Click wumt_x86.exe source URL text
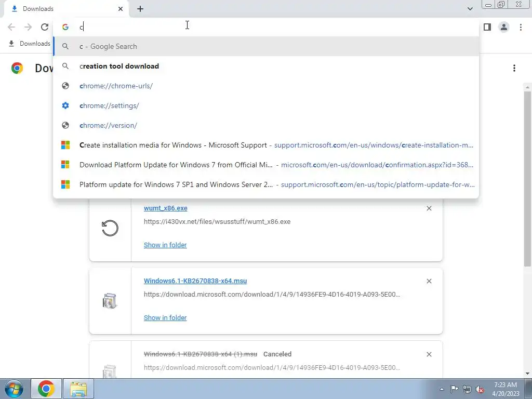The height and width of the screenshot is (399, 532). click(x=217, y=221)
